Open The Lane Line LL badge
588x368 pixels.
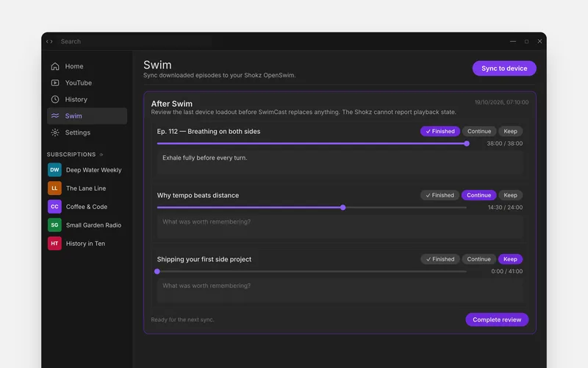(x=54, y=188)
